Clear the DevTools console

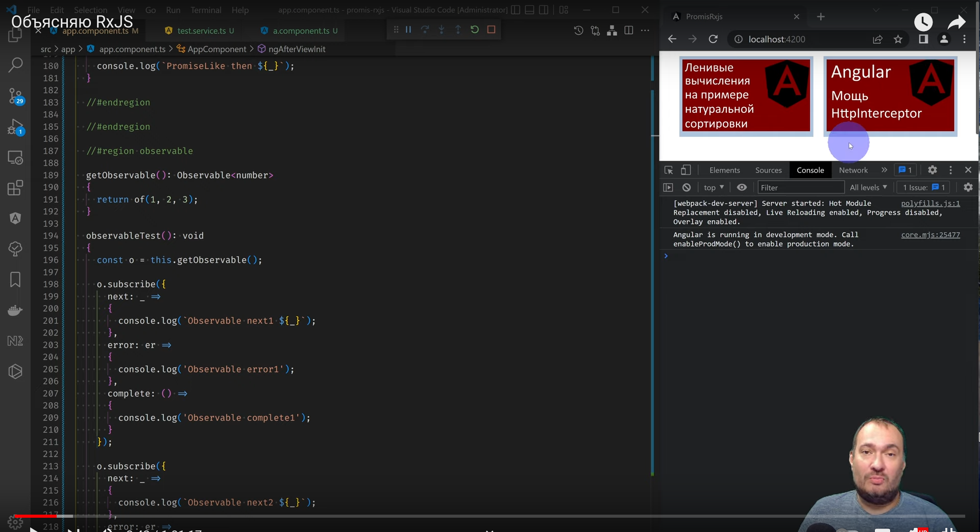tap(687, 187)
